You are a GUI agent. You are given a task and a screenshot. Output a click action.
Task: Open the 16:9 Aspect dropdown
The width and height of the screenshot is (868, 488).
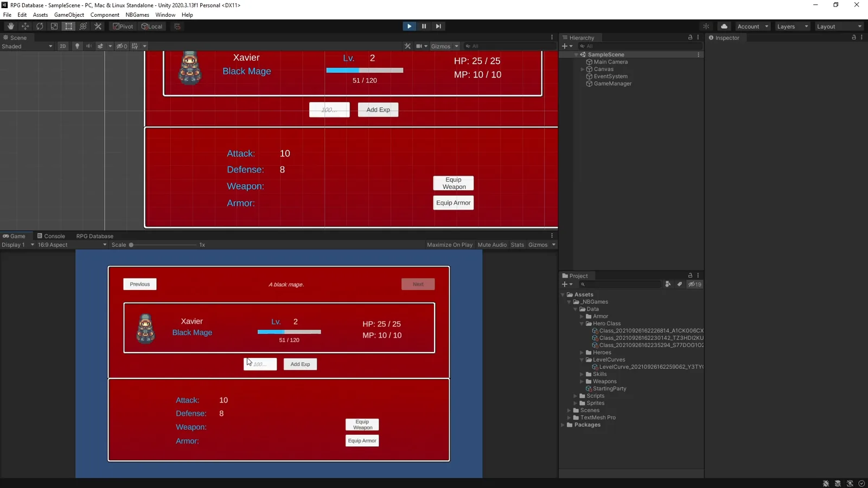[x=72, y=245]
